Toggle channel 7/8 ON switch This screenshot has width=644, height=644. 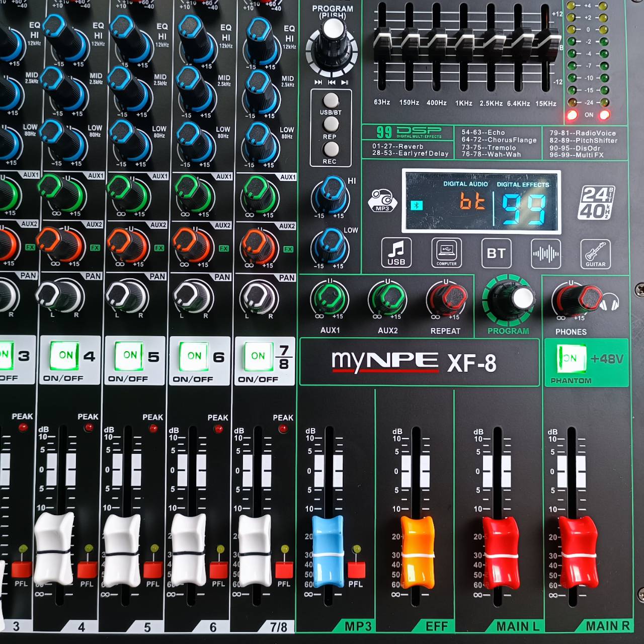(x=257, y=355)
